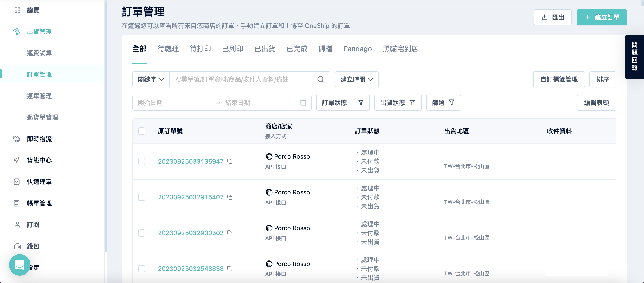Switch to the 歸檔 tab
The image size is (644, 283).
pyautogui.click(x=326, y=49)
